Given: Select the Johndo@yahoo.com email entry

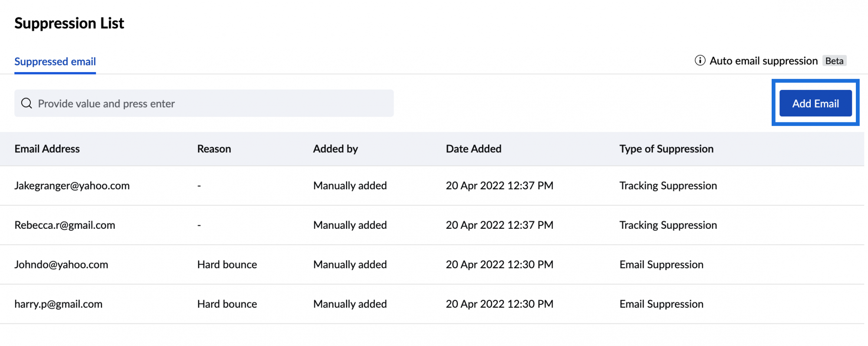Looking at the screenshot, I should [61, 265].
